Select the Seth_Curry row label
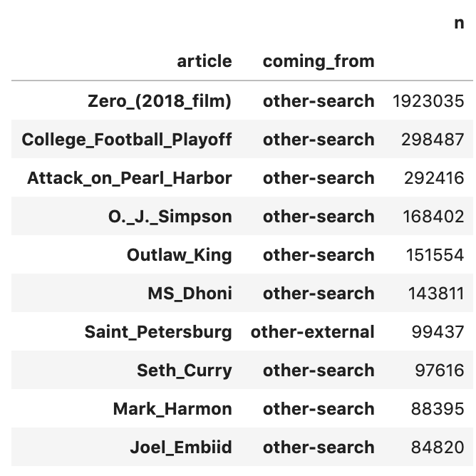The image size is (476, 476). tap(185, 371)
